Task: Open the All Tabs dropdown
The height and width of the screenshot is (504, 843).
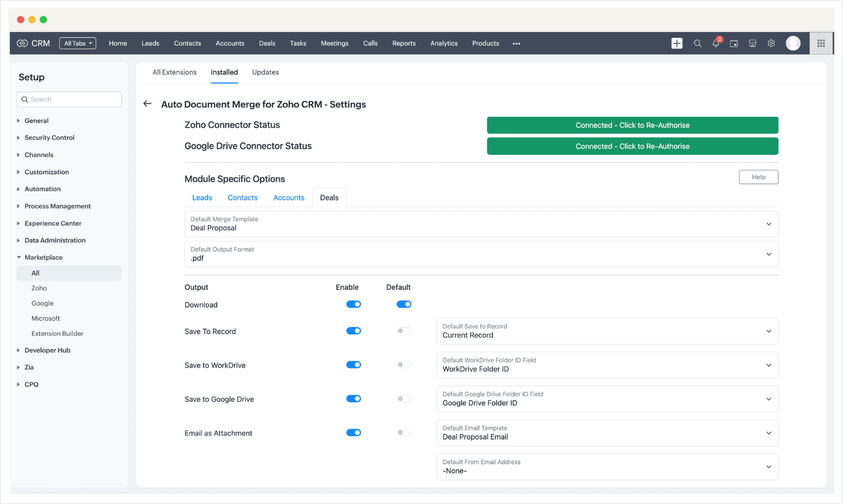Action: pos(77,43)
